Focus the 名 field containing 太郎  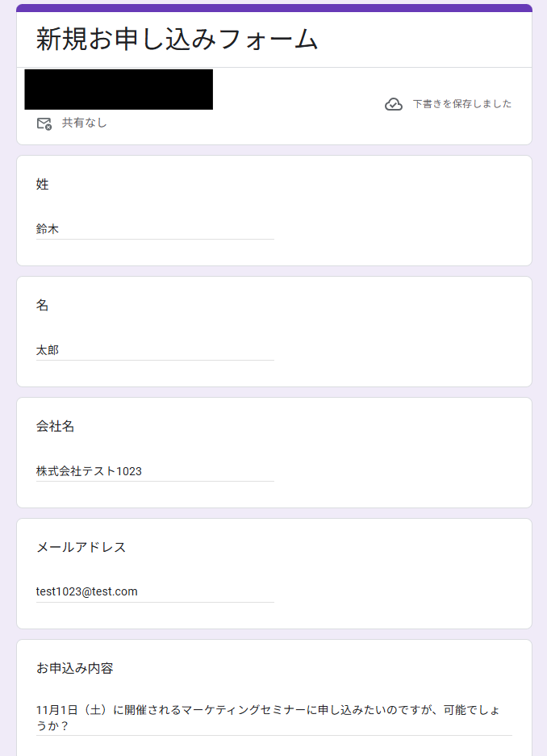[155, 350]
